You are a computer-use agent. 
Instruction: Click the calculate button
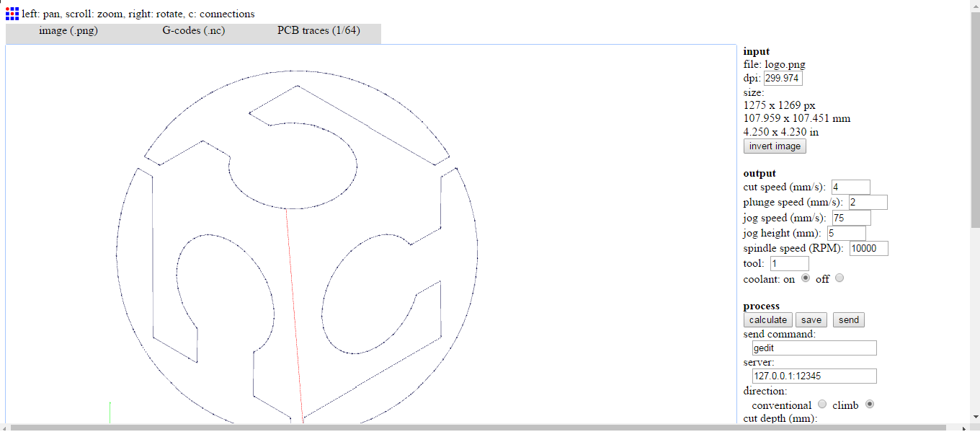768,319
